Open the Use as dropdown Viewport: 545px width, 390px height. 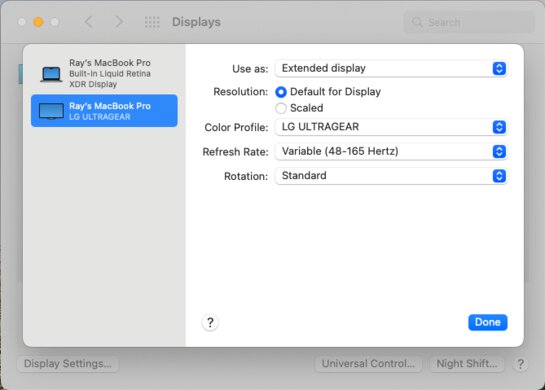[x=391, y=68]
